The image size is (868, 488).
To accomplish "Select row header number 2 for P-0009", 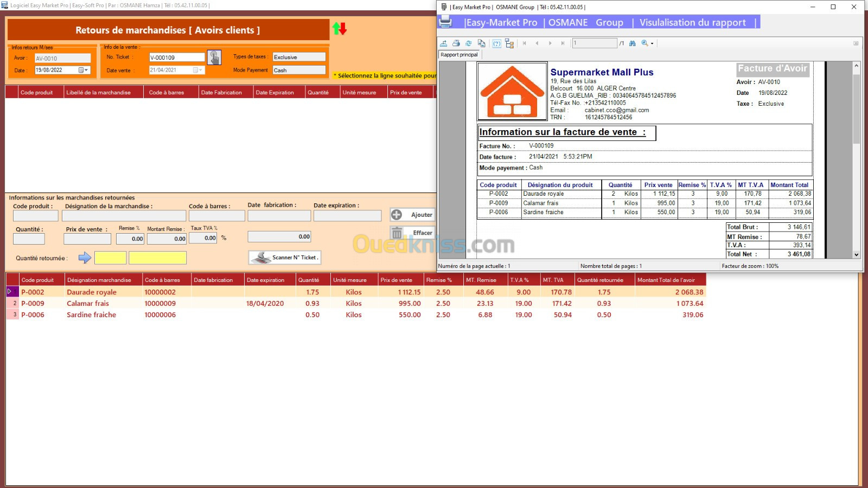I will coord(12,303).
